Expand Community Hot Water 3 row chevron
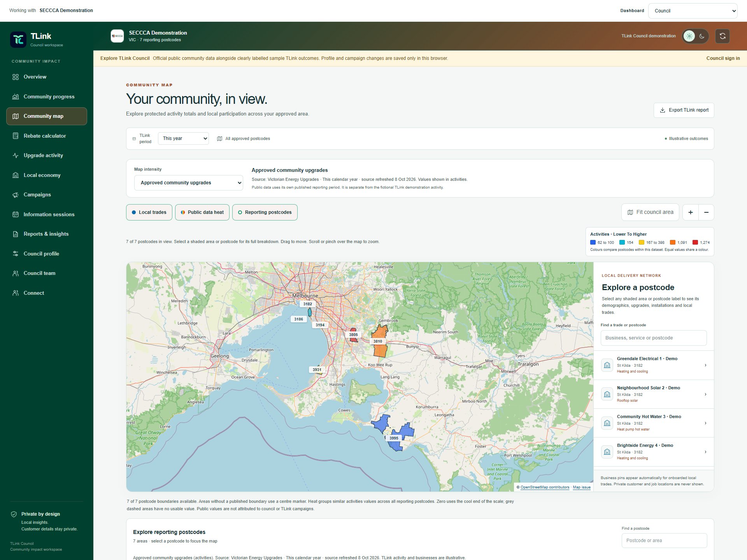 click(705, 423)
